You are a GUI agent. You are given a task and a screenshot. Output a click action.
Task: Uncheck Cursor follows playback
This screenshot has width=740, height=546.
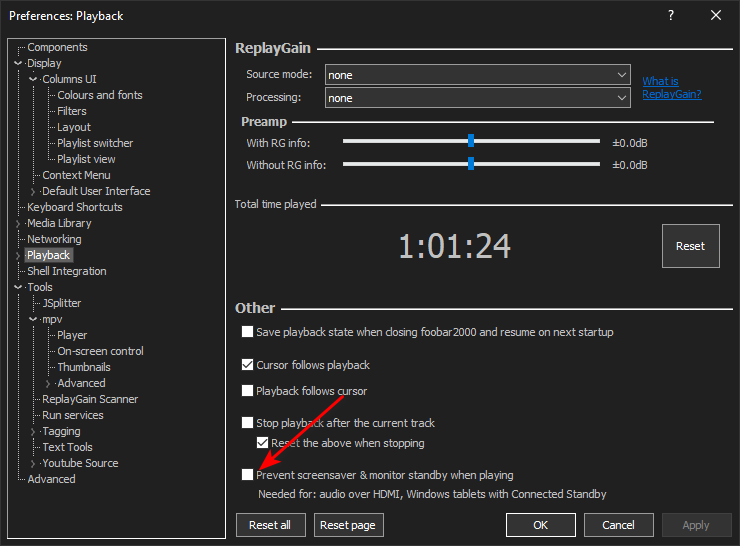pyautogui.click(x=247, y=365)
